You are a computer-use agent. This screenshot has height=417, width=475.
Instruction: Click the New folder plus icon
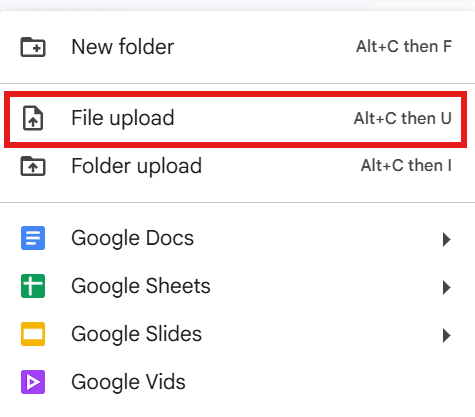point(33,47)
